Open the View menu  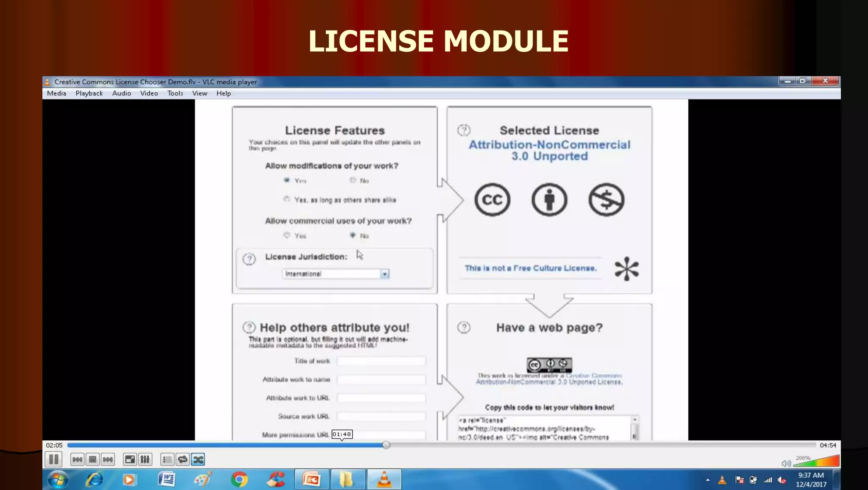(200, 93)
